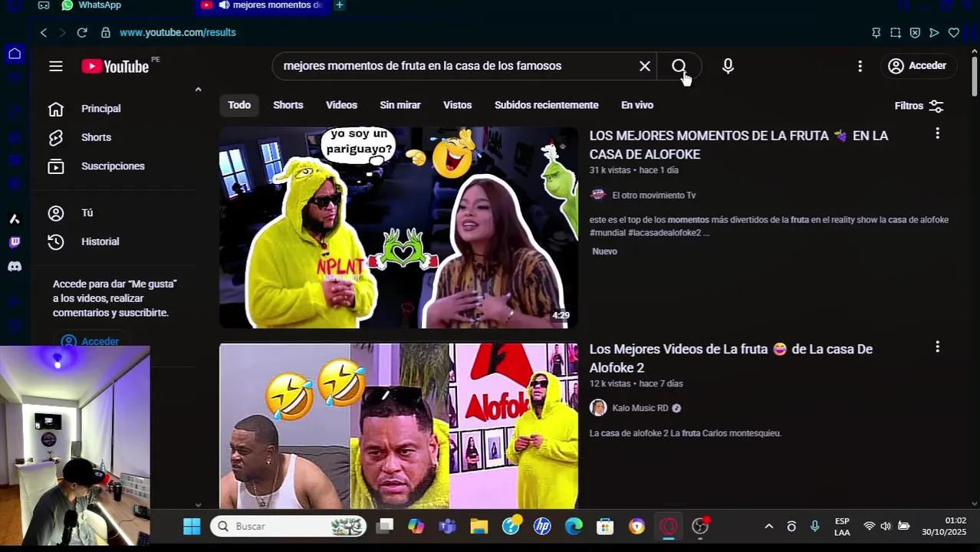This screenshot has height=552, width=980.
Task: Reload the page with refresh icon
Action: click(x=82, y=32)
